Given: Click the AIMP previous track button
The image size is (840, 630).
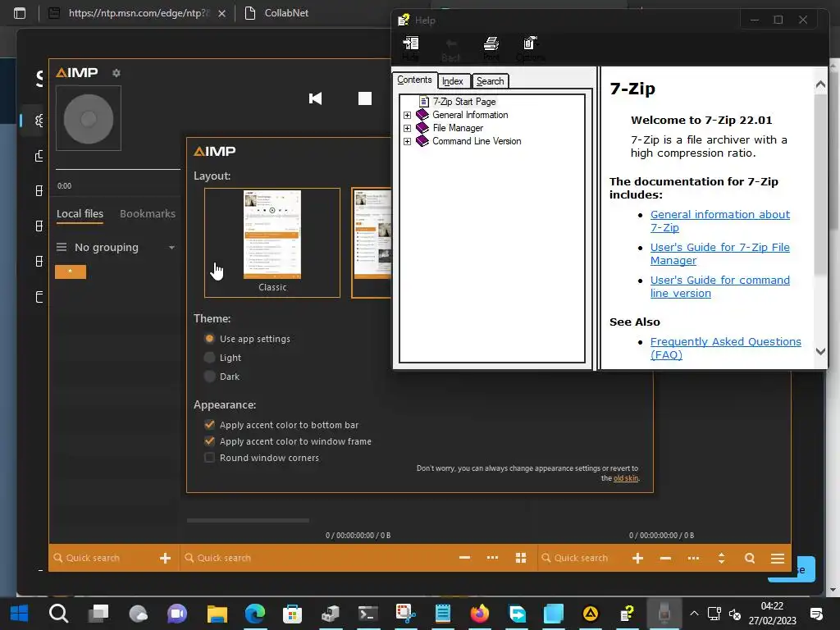Looking at the screenshot, I should tap(316, 98).
